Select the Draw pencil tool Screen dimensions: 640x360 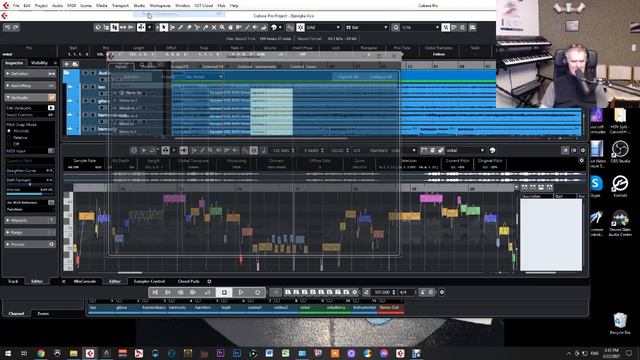[x=180, y=27]
